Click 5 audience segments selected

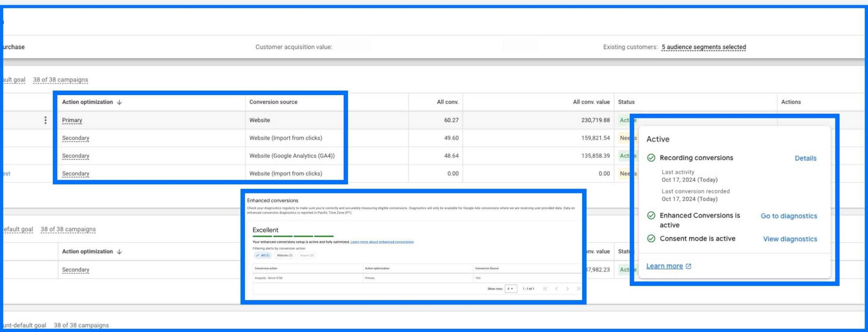(704, 47)
